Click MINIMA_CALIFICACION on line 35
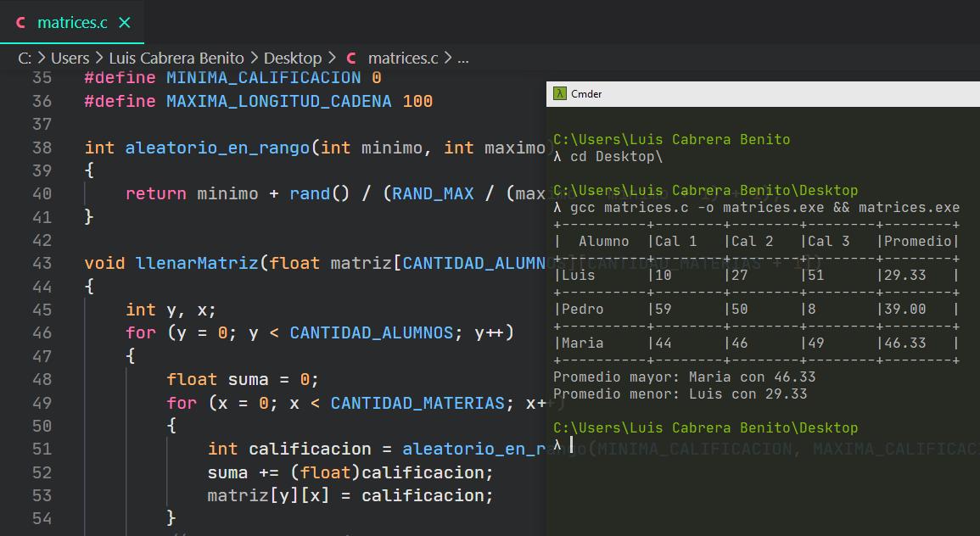The width and height of the screenshot is (980, 536). [x=263, y=77]
